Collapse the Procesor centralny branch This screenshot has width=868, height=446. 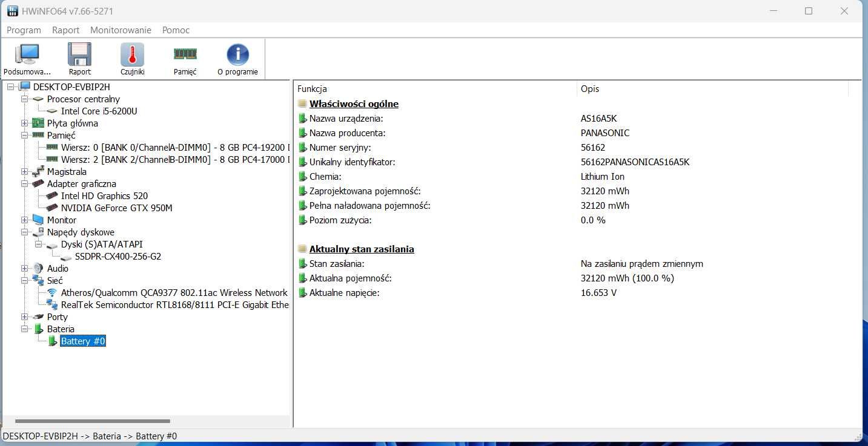(25, 99)
